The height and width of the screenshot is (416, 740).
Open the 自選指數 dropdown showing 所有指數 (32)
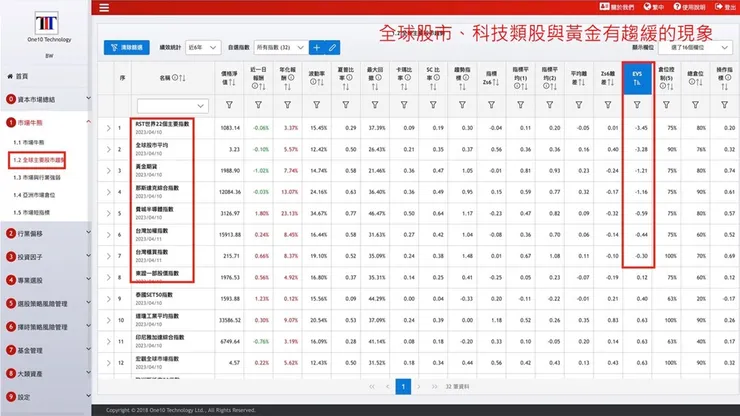[x=280, y=47]
